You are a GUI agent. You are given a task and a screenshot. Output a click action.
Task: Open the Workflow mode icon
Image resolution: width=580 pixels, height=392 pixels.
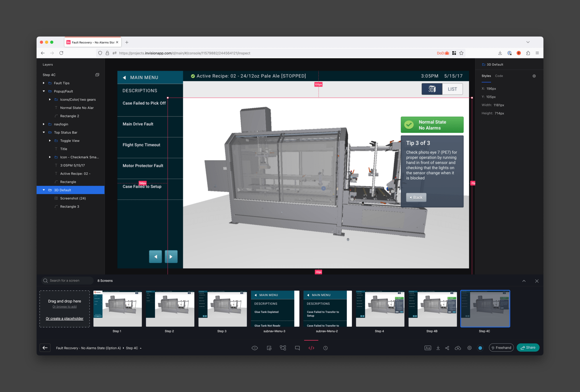click(x=283, y=348)
